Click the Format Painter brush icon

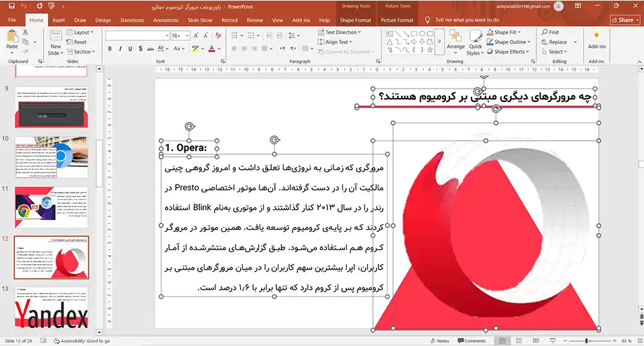[25, 52]
